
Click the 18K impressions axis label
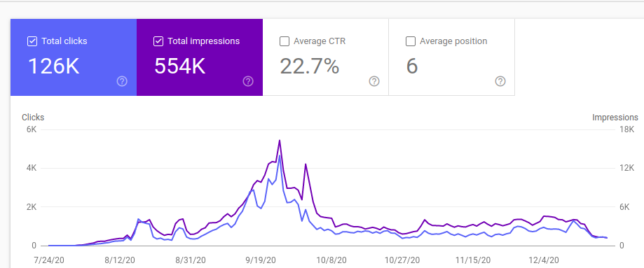[628, 129]
